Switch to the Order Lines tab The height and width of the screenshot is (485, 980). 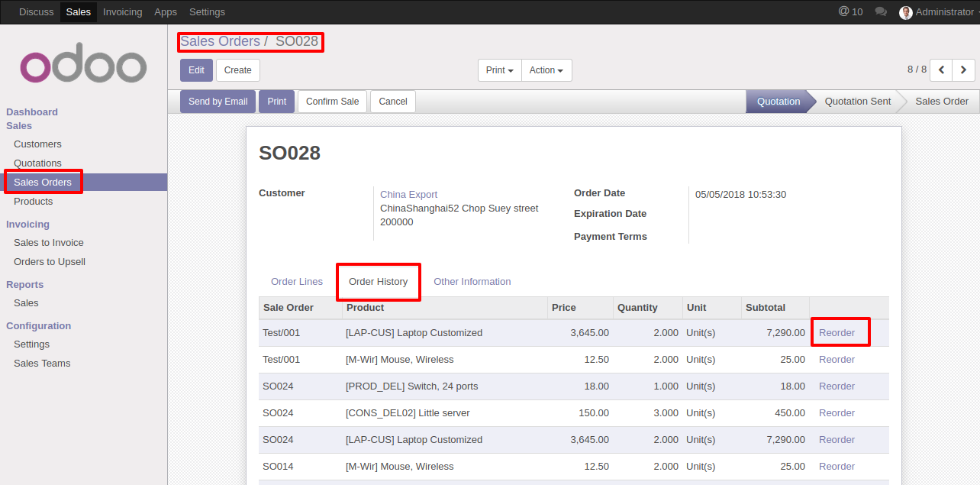[297, 282]
